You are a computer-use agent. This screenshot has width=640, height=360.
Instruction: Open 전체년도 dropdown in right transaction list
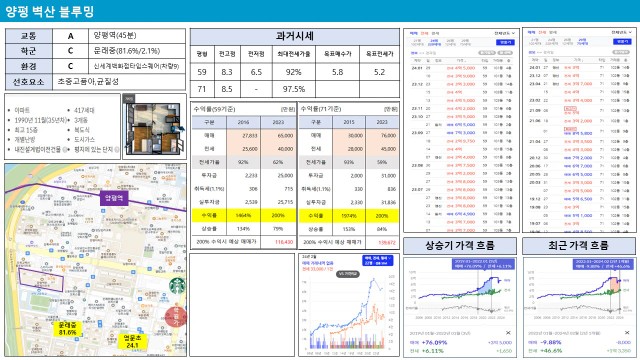coord(621,32)
